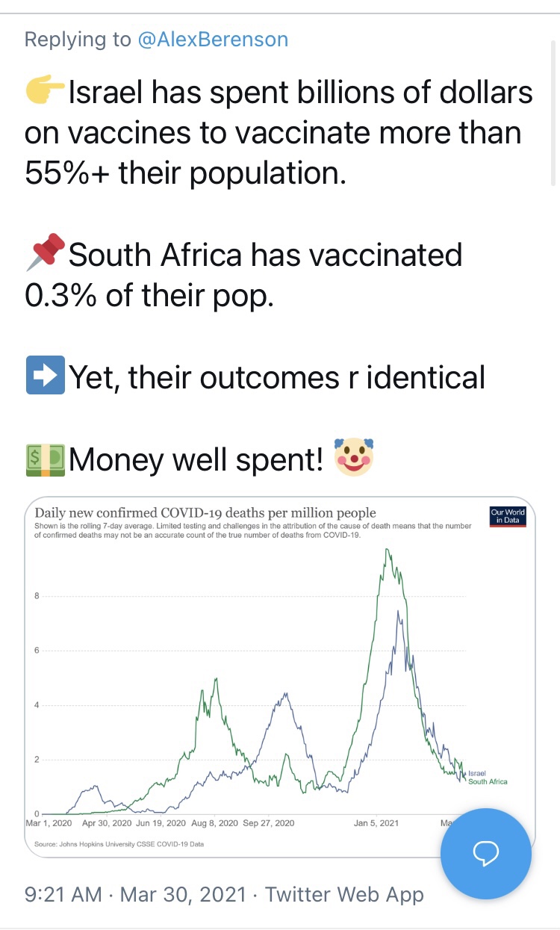
Task: Click the "Replying to" text
Action: [78, 40]
